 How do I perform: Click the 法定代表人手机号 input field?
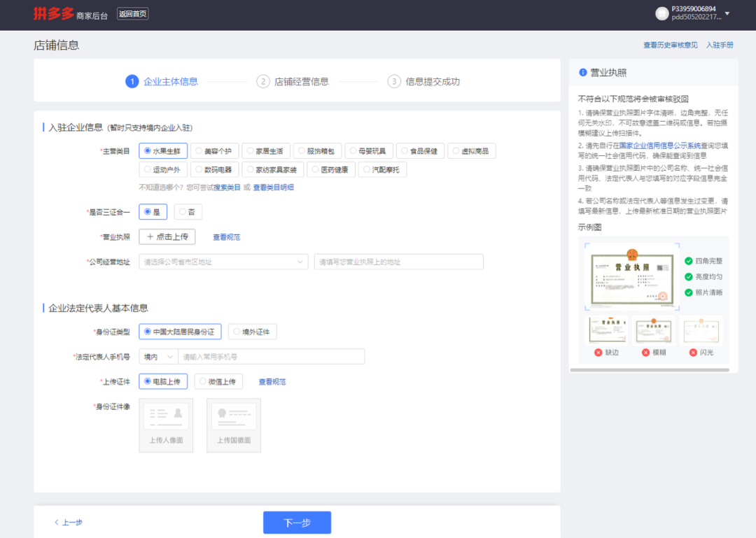pyautogui.click(x=271, y=357)
